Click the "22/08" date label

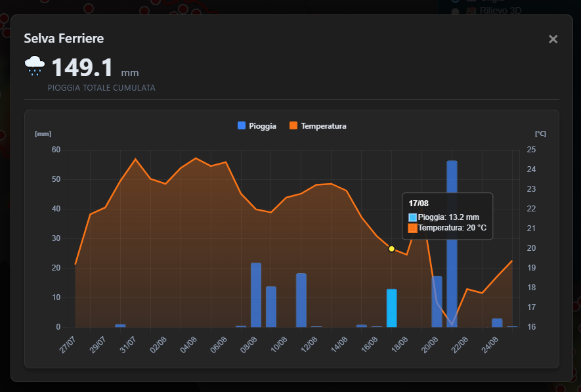[460, 345]
